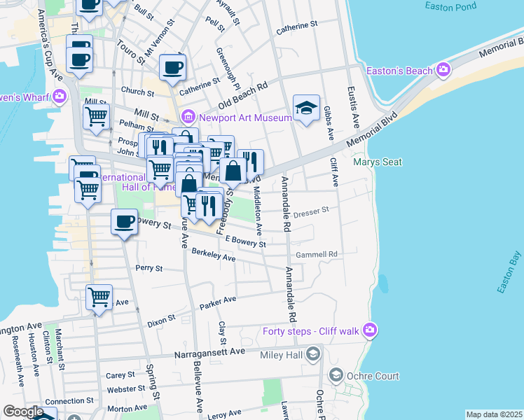The height and width of the screenshot is (420, 524).
Task: Select the shopping bag marker left of Memorial Blvd label
Action: point(189,185)
